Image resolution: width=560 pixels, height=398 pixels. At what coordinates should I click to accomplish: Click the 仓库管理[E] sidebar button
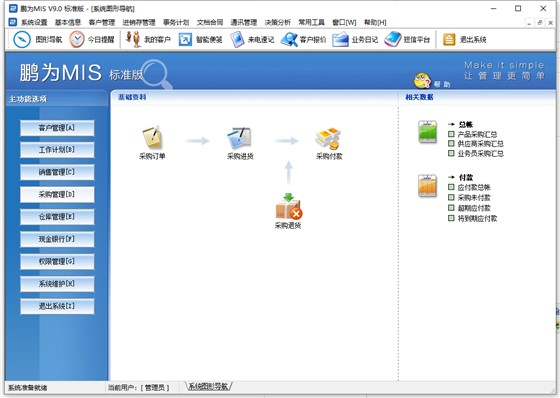point(57,217)
